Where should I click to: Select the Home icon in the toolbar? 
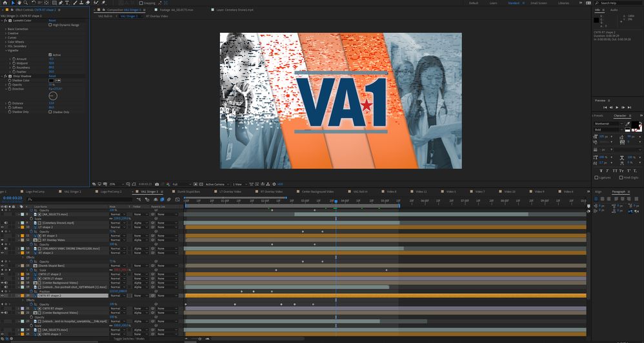pos(5,3)
